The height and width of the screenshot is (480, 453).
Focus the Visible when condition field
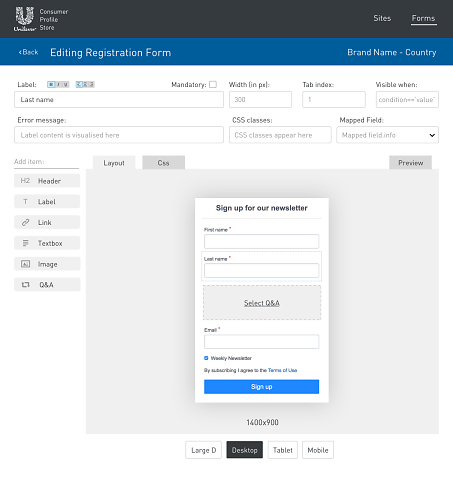click(x=407, y=100)
